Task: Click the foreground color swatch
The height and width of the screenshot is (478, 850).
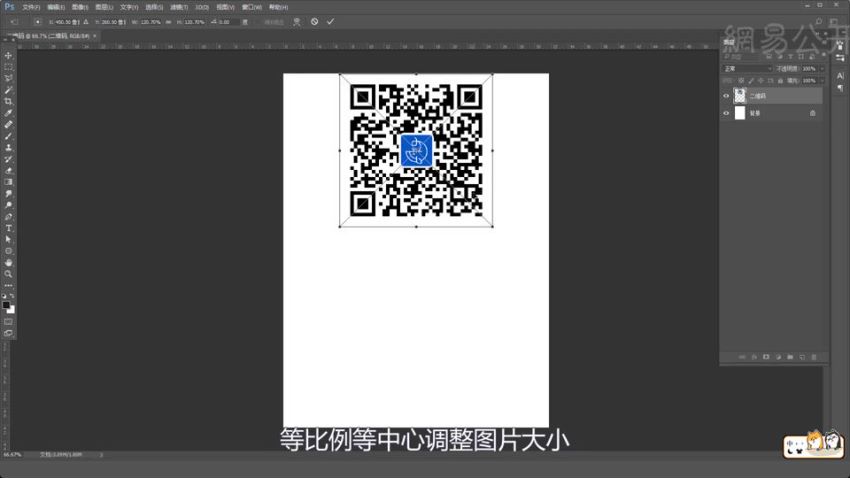Action: [6, 305]
